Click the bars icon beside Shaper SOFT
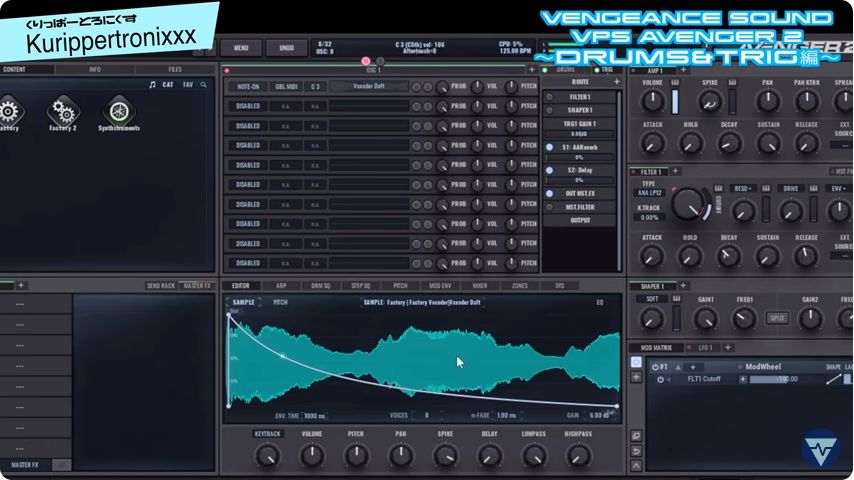The width and height of the screenshot is (854, 480). coord(676,299)
